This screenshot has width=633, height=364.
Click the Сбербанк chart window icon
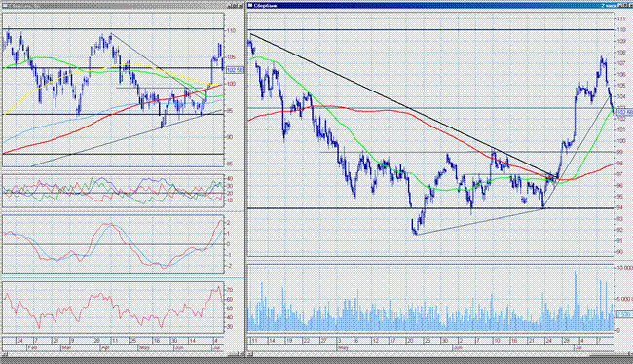(250, 6)
